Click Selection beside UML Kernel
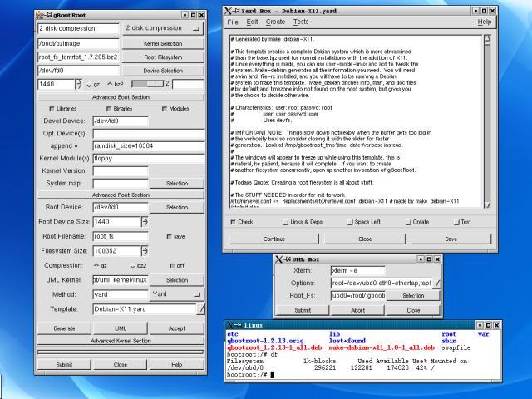The height and width of the screenshot is (399, 532). [x=177, y=280]
